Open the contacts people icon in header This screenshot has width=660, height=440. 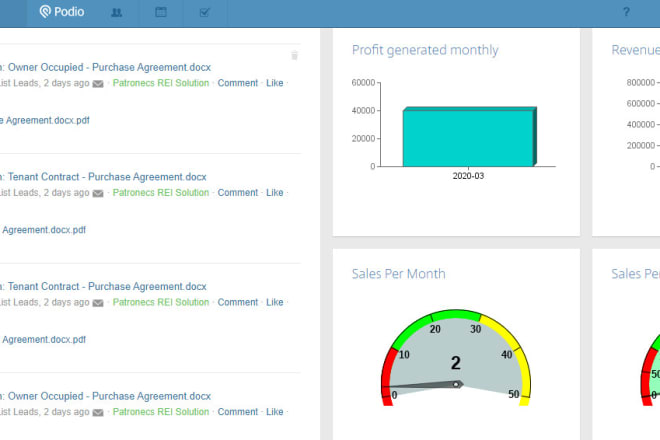coord(117,13)
